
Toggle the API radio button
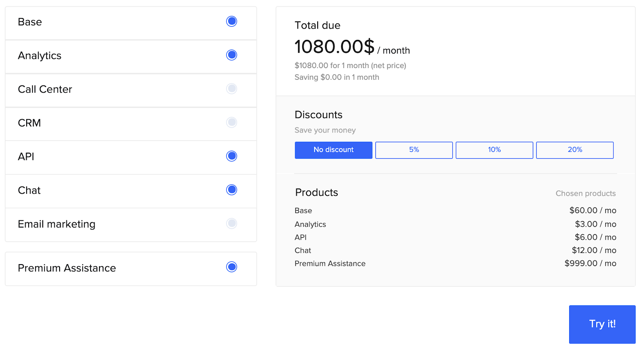tap(231, 156)
